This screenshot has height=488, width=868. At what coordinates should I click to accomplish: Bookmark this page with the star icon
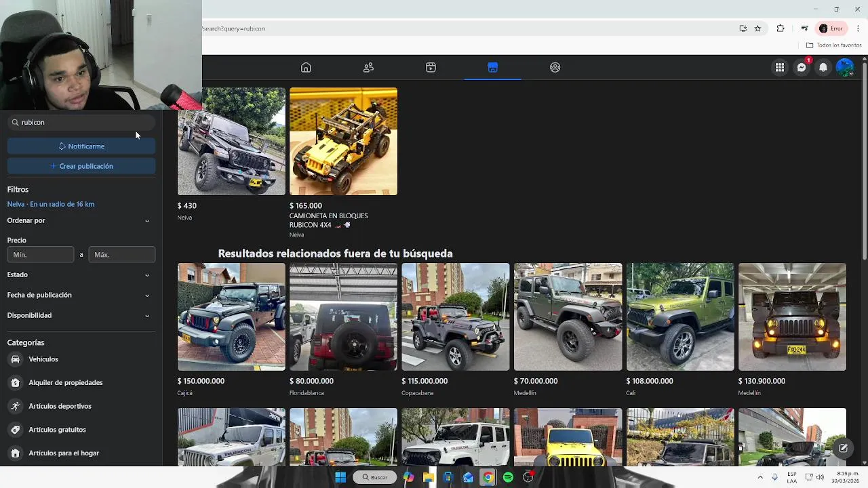point(757,28)
